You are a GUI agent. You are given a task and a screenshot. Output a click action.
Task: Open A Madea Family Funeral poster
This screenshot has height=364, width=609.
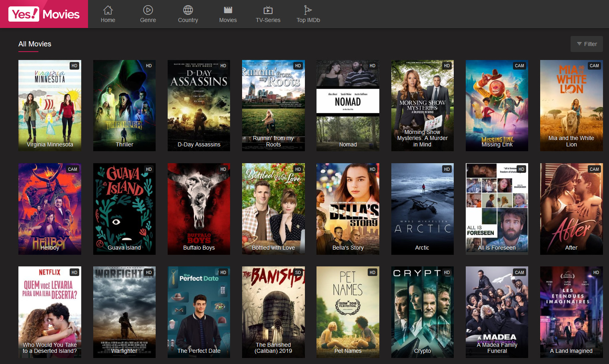(x=497, y=312)
